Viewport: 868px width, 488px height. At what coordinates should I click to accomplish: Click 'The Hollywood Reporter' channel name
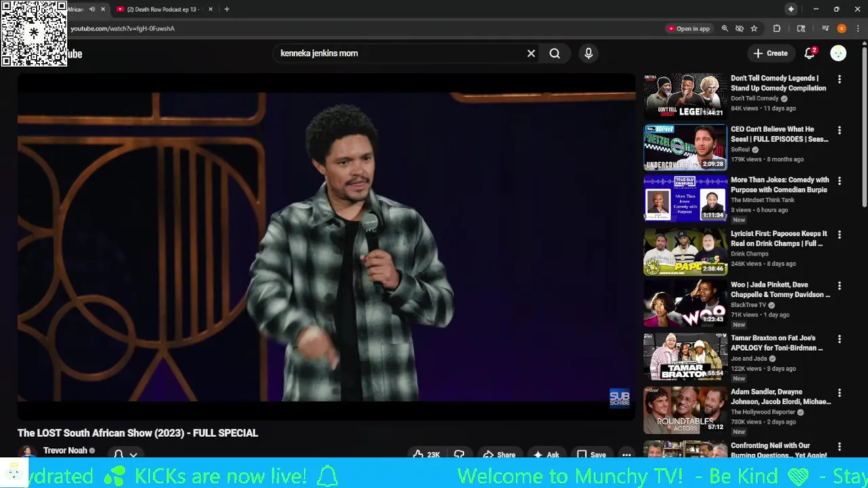click(762, 412)
